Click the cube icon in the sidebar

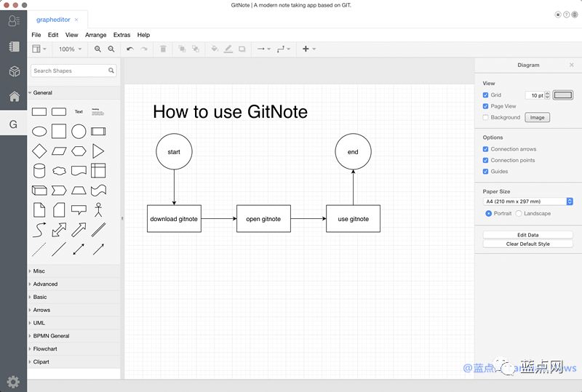pos(14,71)
